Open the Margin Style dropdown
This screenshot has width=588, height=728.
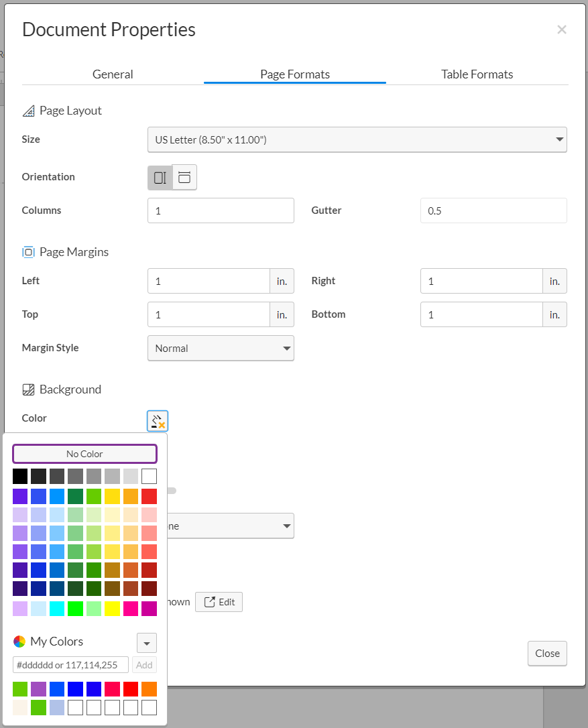[221, 349]
